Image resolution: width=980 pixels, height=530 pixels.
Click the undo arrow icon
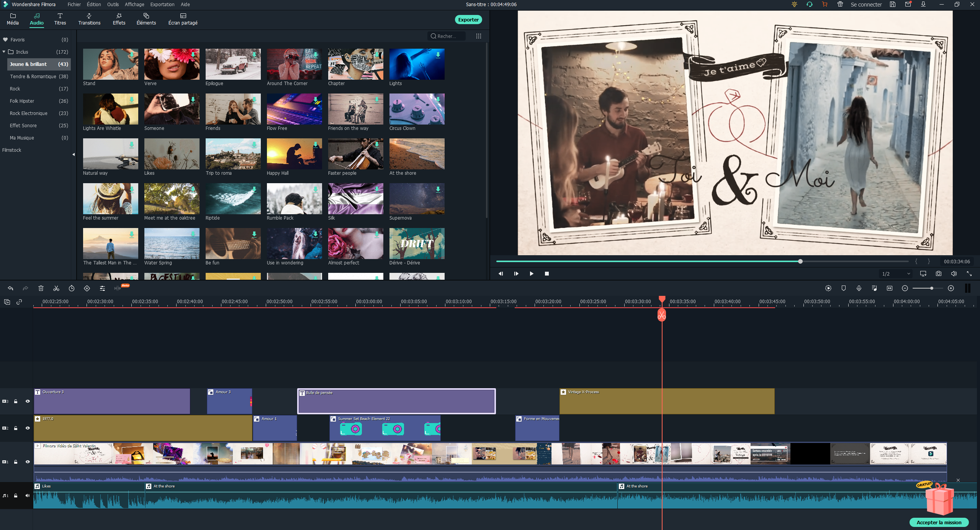pyautogui.click(x=10, y=288)
